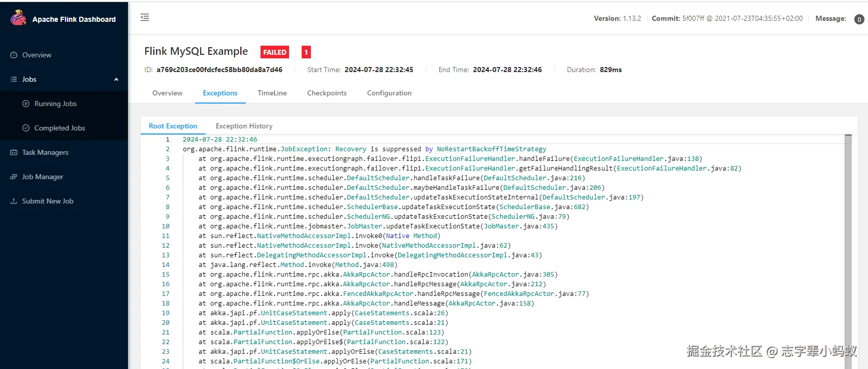The image size is (868, 369).
Task: Click maybeHandleTaskFailure stack line 6
Action: pos(402,187)
